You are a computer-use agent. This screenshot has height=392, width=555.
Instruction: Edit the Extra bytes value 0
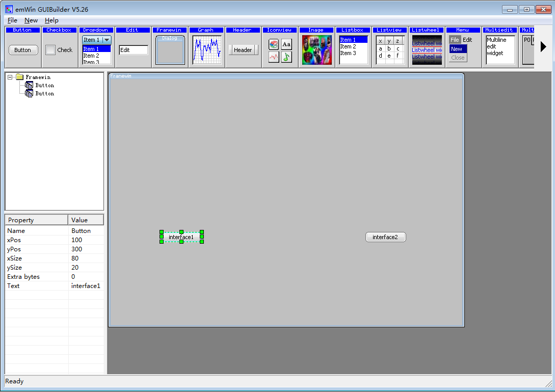[86, 277]
